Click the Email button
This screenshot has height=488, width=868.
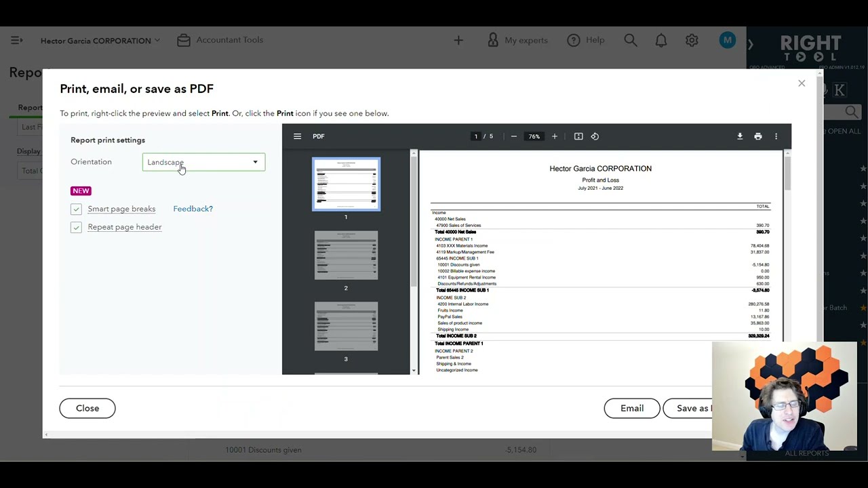pyautogui.click(x=632, y=408)
